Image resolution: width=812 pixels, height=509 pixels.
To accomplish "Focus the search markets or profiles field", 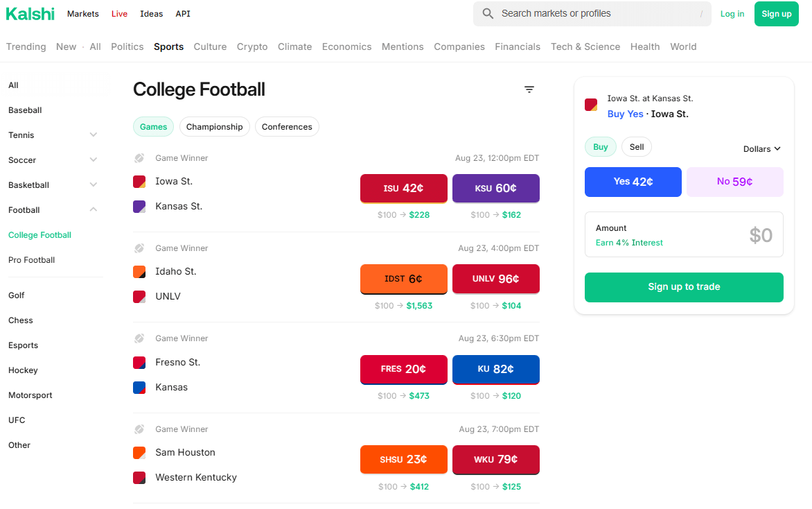I will pos(592,13).
